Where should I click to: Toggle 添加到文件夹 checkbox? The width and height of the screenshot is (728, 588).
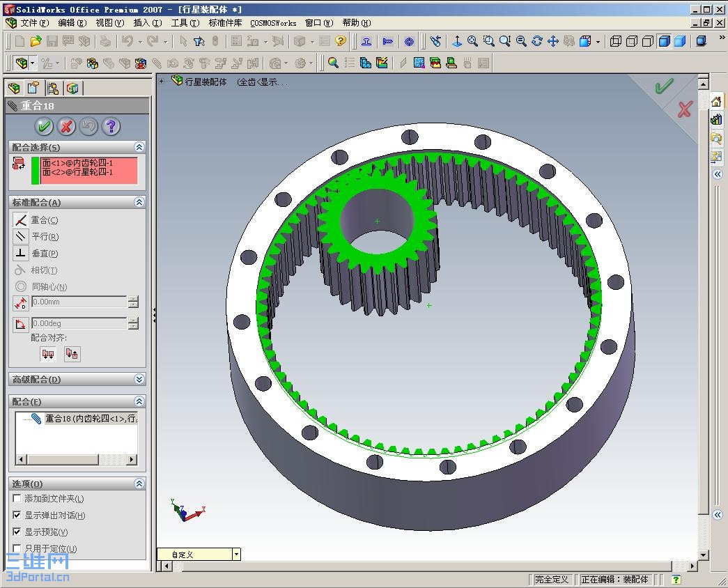[x=17, y=498]
